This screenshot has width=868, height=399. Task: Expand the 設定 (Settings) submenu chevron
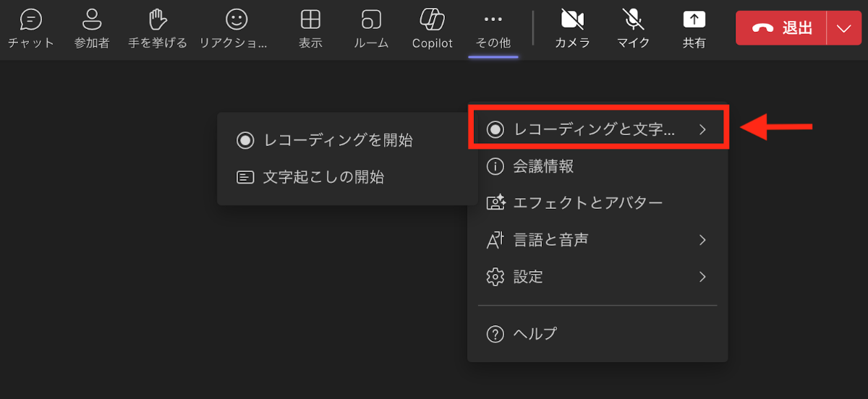coord(702,277)
